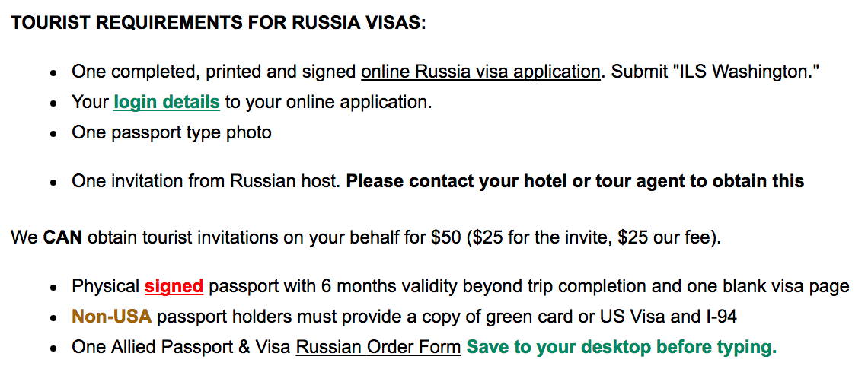Click 'Save to your desktop before typing' text
The height and width of the screenshot is (382, 868).
(x=621, y=347)
